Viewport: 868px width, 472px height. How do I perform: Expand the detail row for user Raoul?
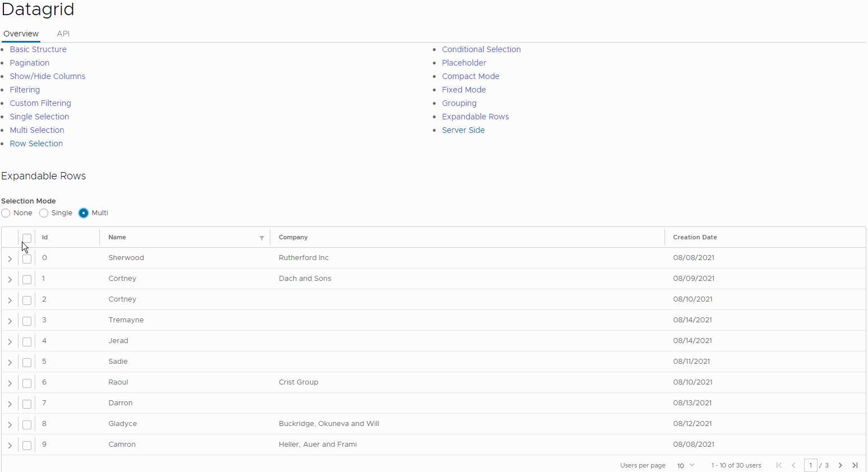tap(10, 383)
